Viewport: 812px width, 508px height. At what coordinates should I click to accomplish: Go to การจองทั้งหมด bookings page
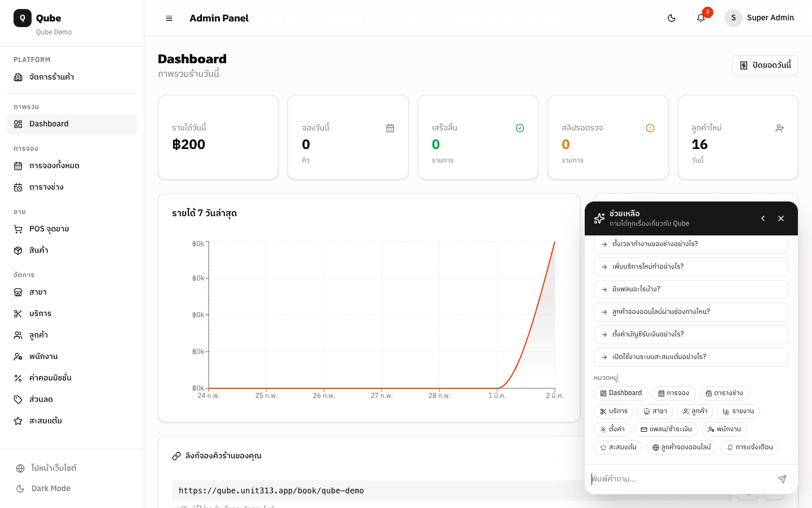coord(54,165)
